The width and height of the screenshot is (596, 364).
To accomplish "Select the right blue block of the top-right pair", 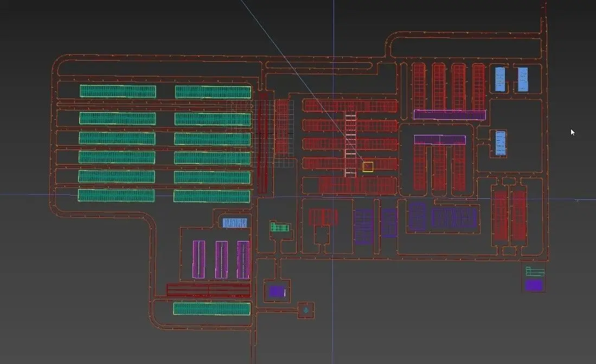I will coord(523,79).
